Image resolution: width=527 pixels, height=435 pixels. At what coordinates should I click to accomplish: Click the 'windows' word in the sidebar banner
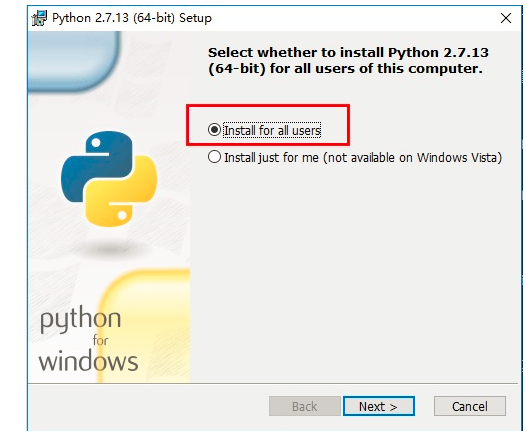[88, 361]
